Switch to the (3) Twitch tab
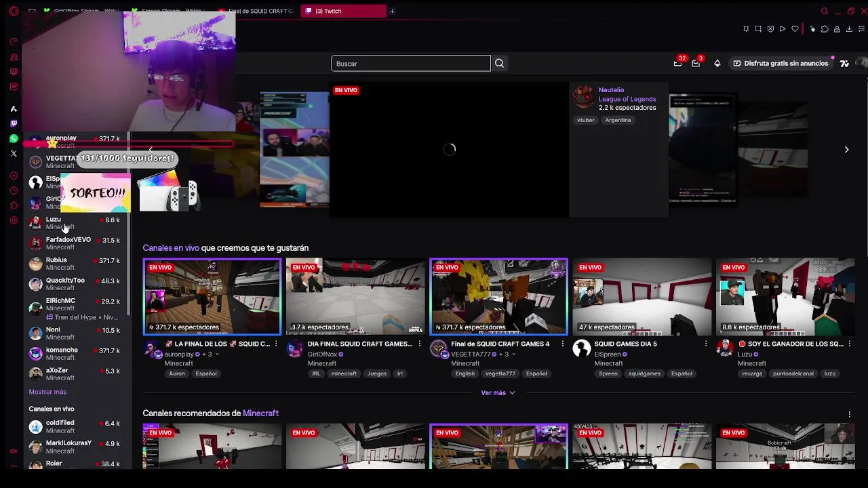 point(343,11)
